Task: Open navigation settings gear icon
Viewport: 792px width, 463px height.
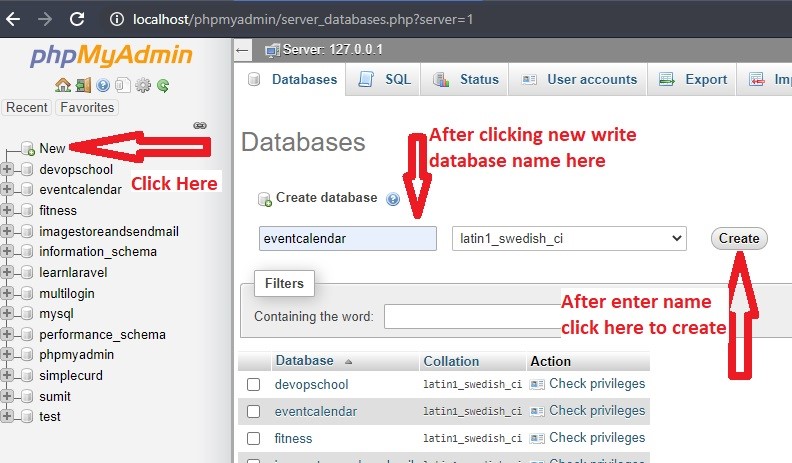Action: (x=143, y=86)
